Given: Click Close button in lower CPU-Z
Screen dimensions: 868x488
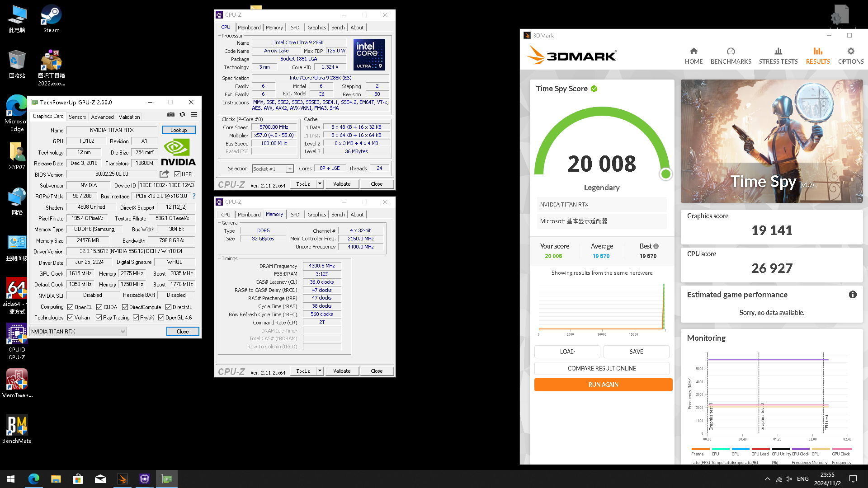Looking at the screenshot, I should tap(377, 371).
